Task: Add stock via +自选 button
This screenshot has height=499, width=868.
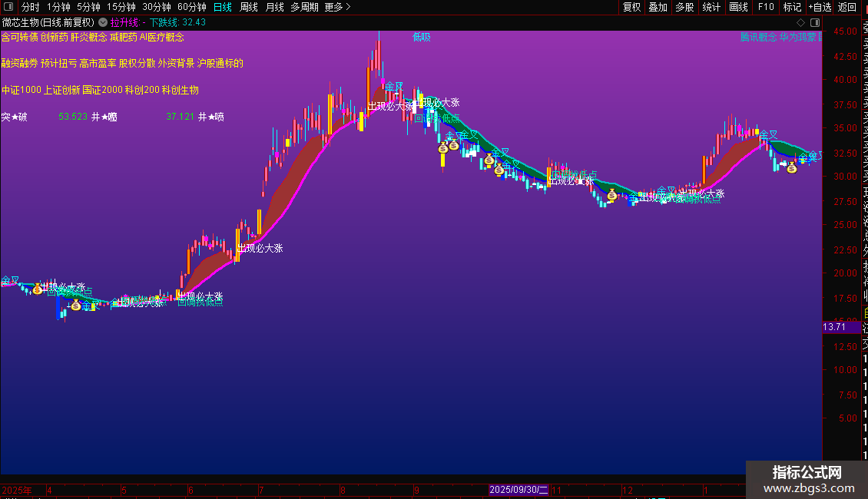Action: (x=820, y=7)
